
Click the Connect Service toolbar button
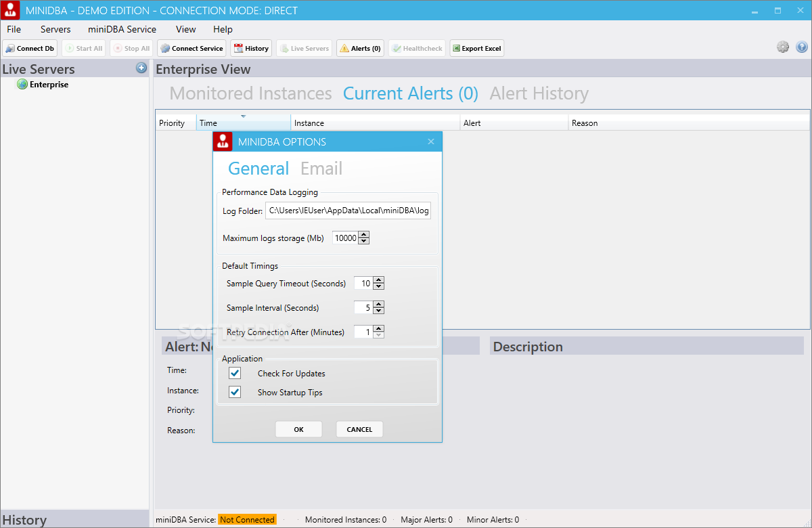pyautogui.click(x=191, y=48)
